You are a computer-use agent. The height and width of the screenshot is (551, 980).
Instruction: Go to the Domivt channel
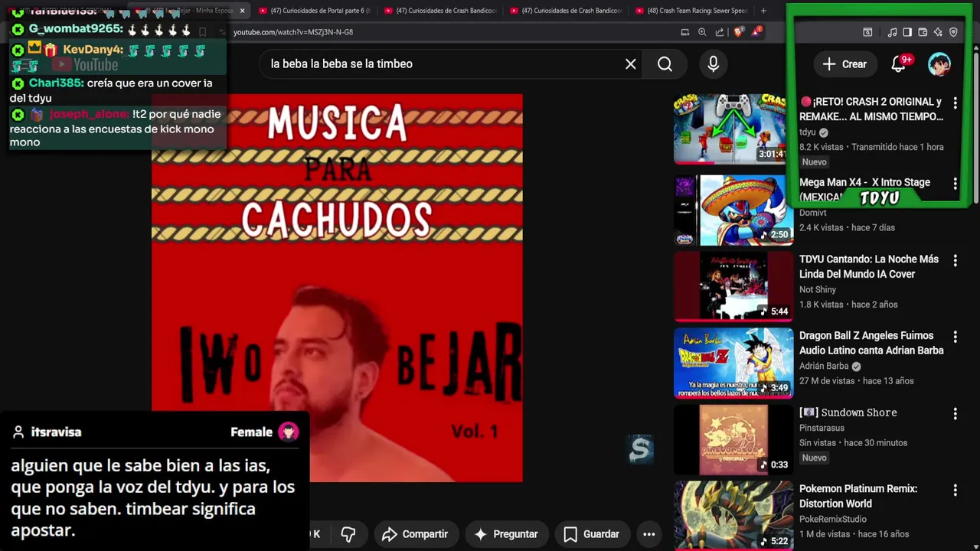coord(813,213)
